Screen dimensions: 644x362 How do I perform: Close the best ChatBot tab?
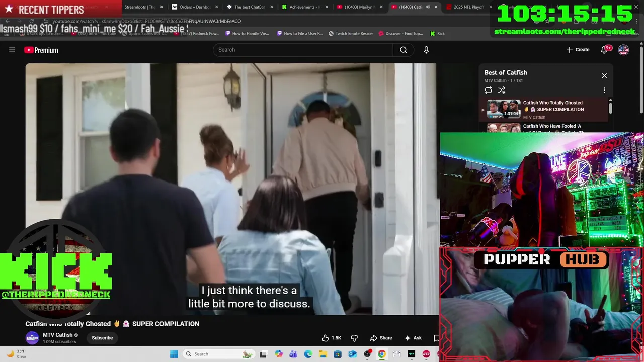tap(271, 7)
